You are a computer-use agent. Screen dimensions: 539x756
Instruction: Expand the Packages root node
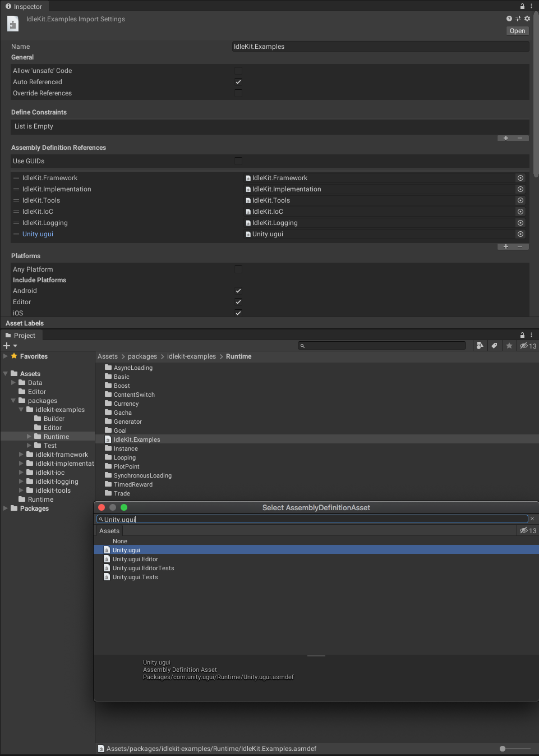pos(6,508)
